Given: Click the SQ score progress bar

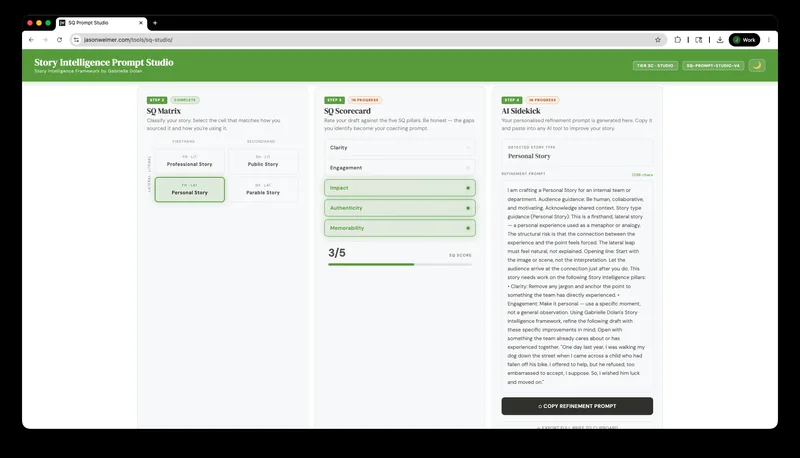Looking at the screenshot, I should [399, 264].
